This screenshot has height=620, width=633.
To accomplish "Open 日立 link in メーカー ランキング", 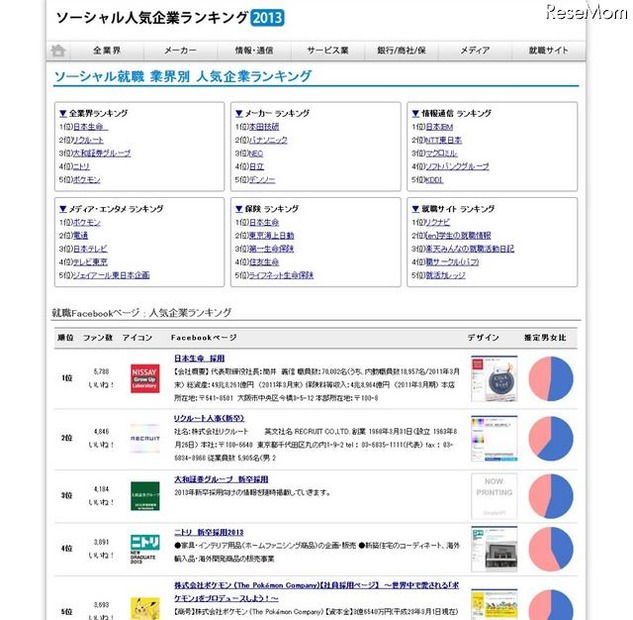I will [256, 167].
